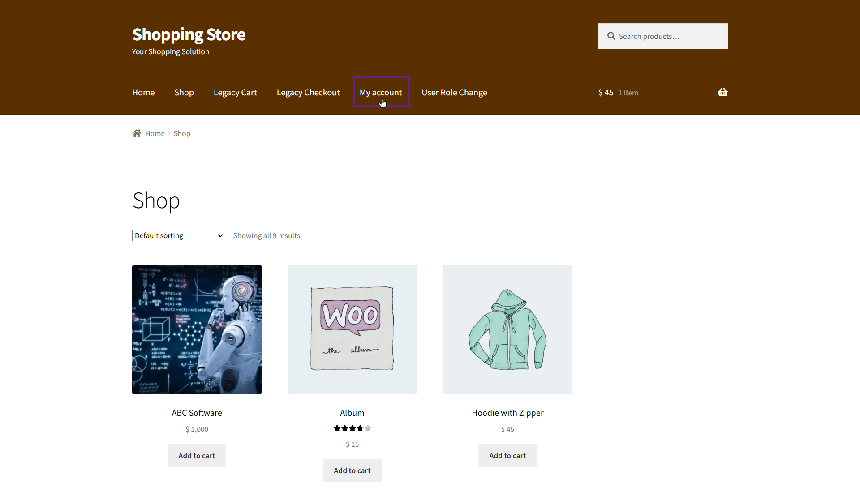Open Legacy Checkout page
The height and width of the screenshot is (504, 860).
308,92
